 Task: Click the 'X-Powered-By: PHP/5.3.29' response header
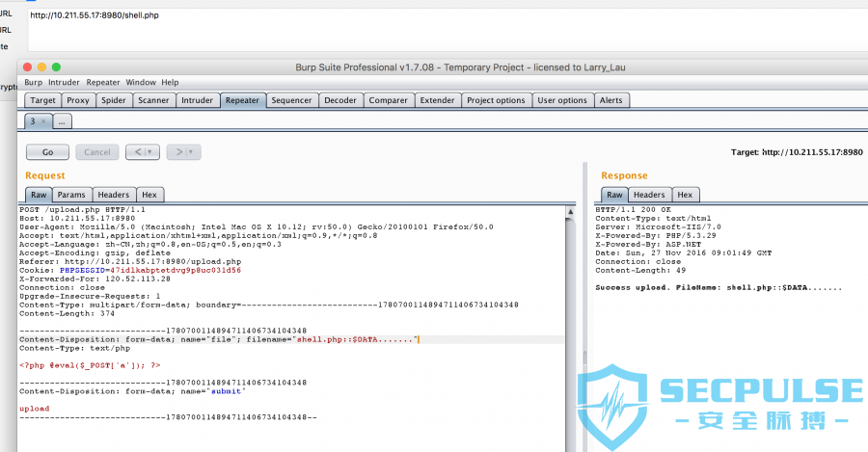click(x=656, y=236)
